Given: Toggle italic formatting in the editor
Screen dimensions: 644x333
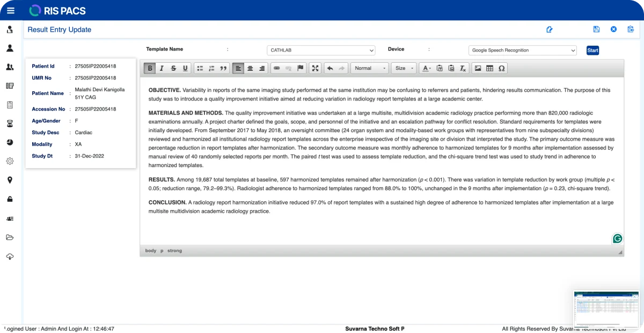Looking at the screenshot, I should tap(162, 68).
